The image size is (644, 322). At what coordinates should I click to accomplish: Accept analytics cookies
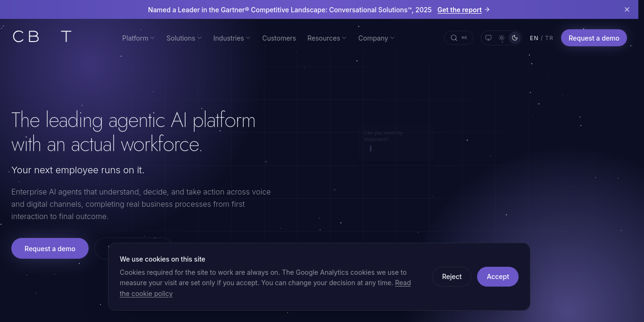(x=498, y=277)
